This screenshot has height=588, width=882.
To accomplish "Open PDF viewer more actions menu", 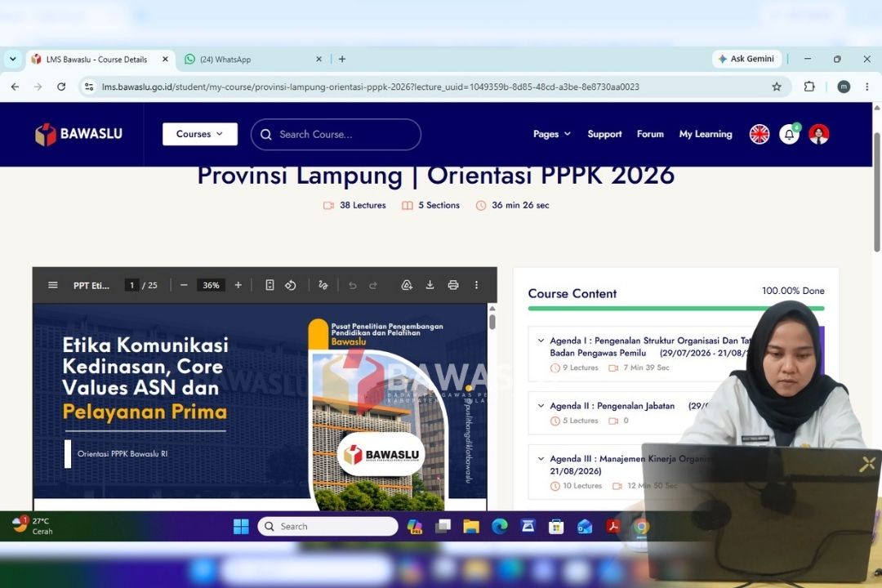I will click(476, 285).
